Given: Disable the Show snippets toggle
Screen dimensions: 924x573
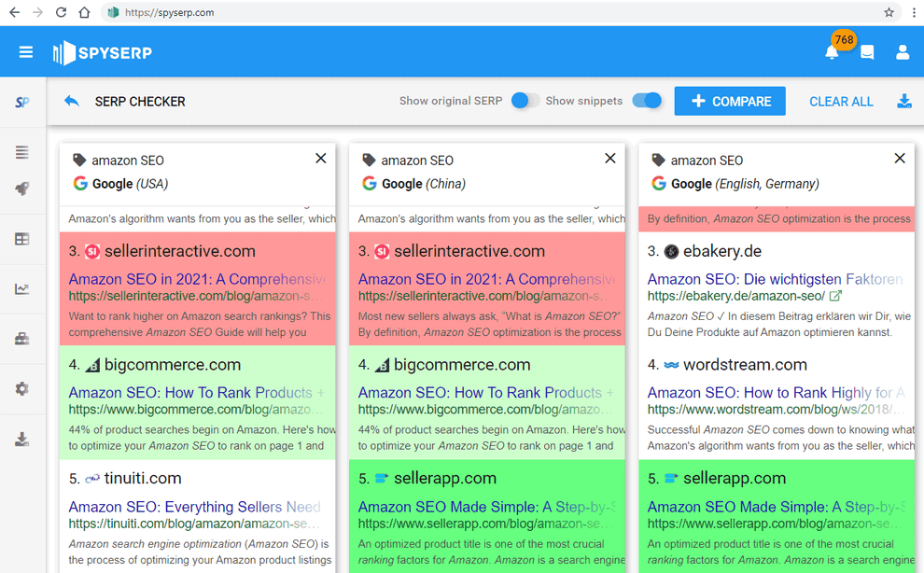Looking at the screenshot, I should point(646,100).
